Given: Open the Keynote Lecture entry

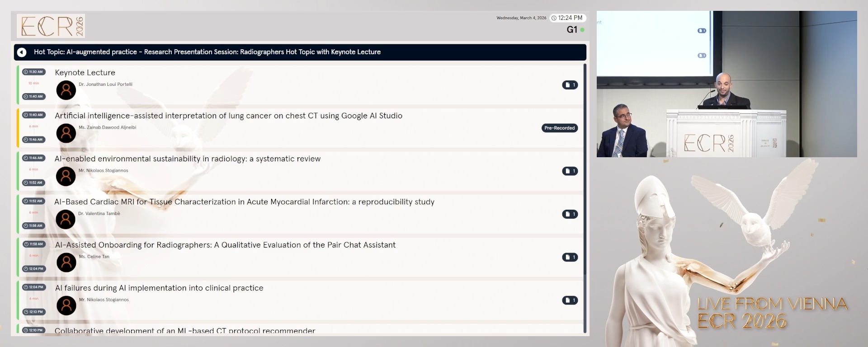Looking at the screenshot, I should (85, 73).
